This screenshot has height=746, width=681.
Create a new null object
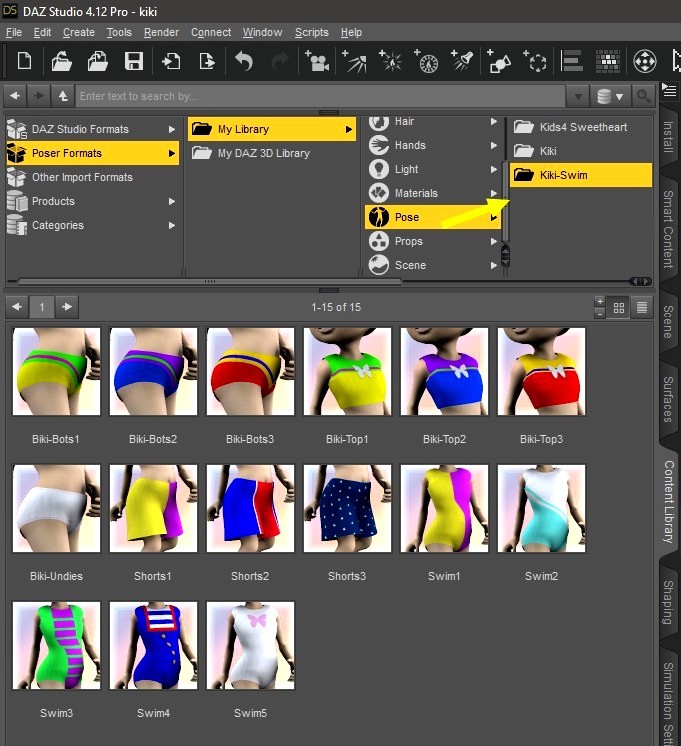point(535,61)
